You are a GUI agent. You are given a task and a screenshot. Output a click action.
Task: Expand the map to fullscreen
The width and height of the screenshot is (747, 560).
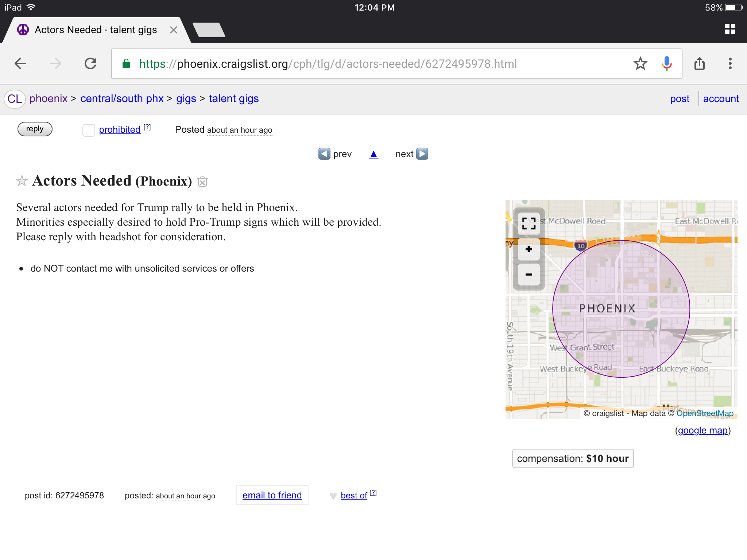point(529,223)
